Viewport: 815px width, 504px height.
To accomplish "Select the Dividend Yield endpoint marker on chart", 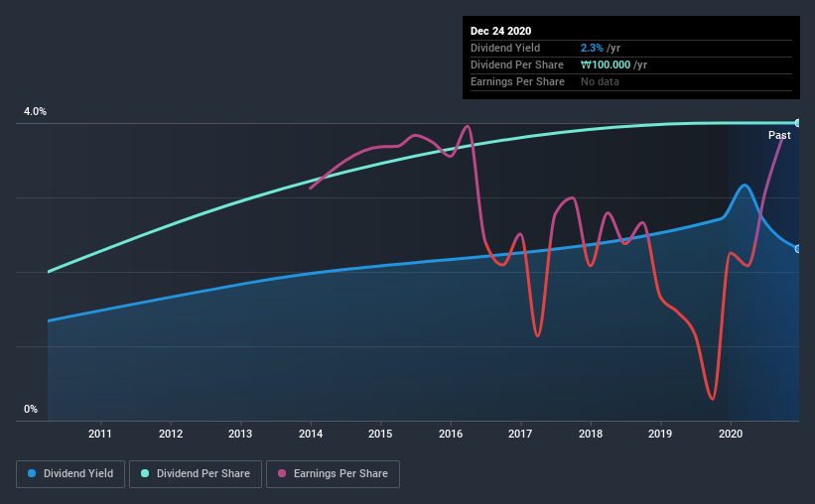I will (798, 249).
